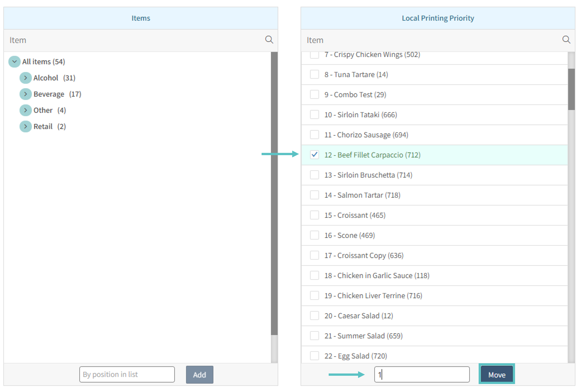Click the Add button in Items panel
581x392 pixels.
[200, 374]
